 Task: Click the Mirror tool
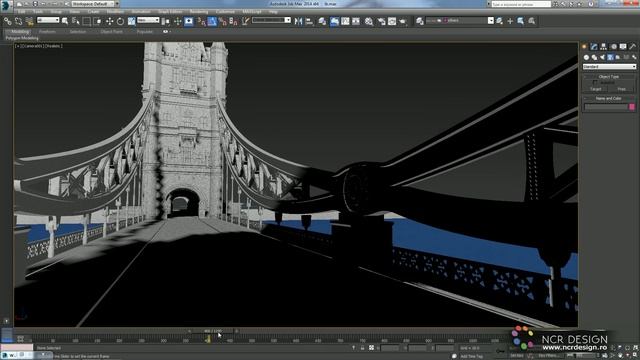point(298,21)
